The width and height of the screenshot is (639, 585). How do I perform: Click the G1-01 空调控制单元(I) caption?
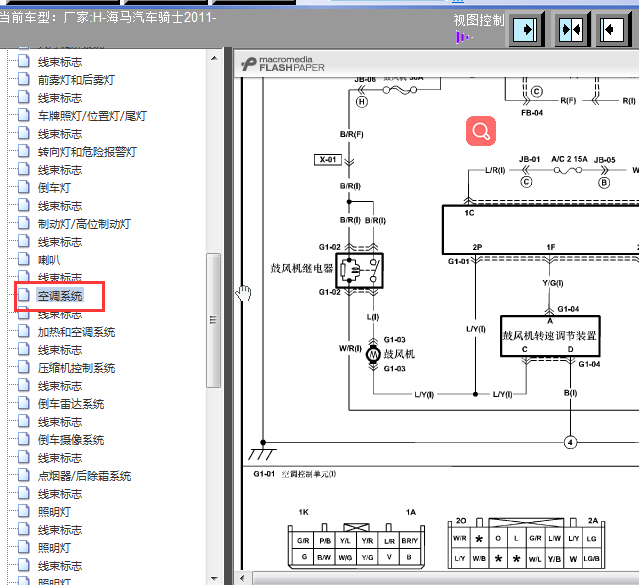coord(295,474)
